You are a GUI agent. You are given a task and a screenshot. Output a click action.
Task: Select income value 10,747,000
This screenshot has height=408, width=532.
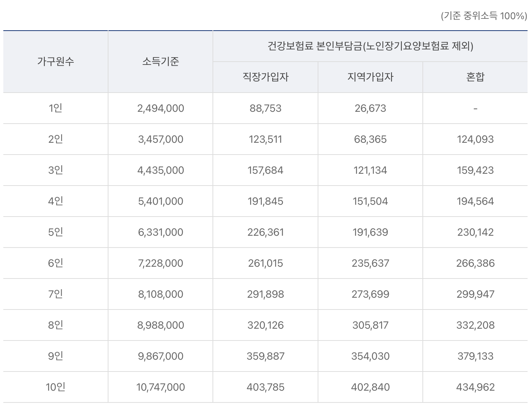160,387
